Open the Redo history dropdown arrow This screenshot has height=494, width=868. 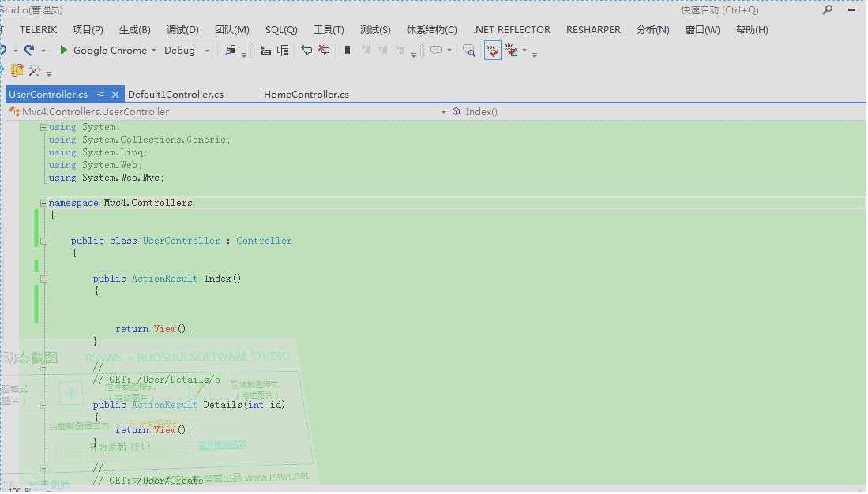43,51
